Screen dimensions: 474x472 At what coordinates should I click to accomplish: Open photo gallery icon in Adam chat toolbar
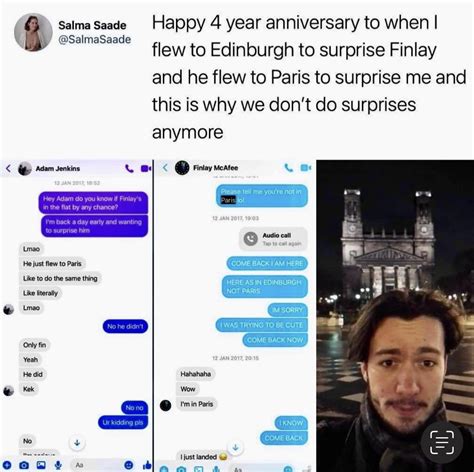point(41,465)
